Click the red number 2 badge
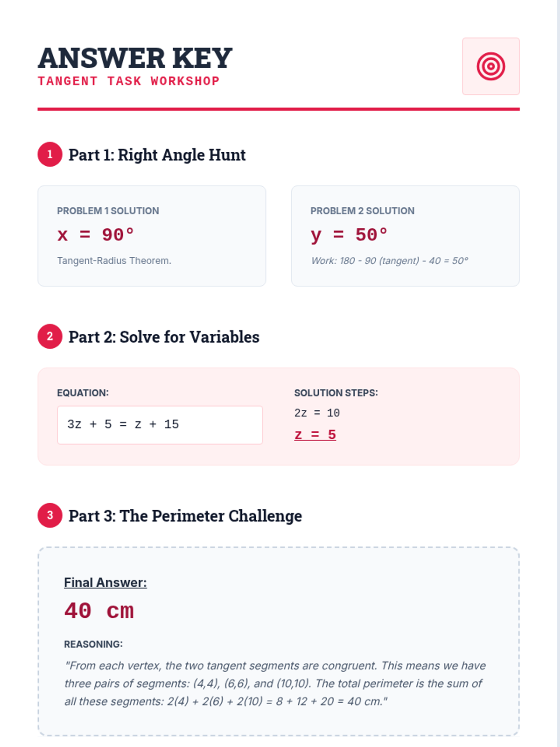This screenshot has height=747, width=560. (50, 337)
